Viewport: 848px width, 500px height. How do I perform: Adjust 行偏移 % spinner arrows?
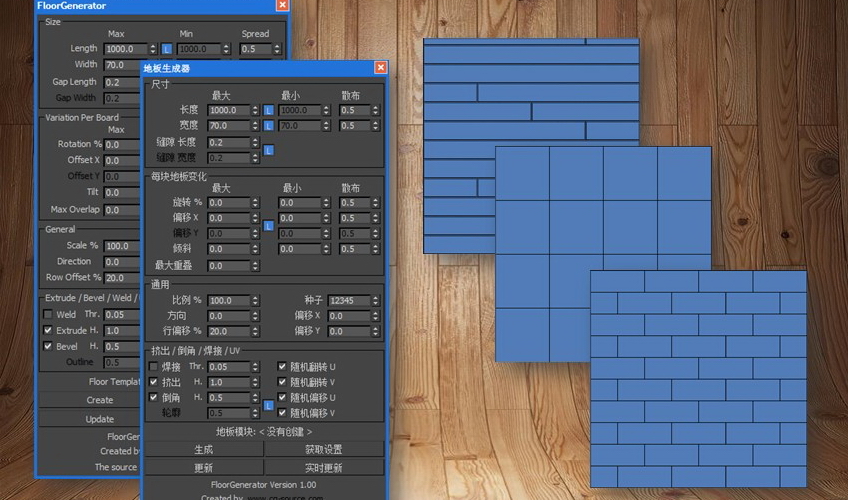coord(255,331)
